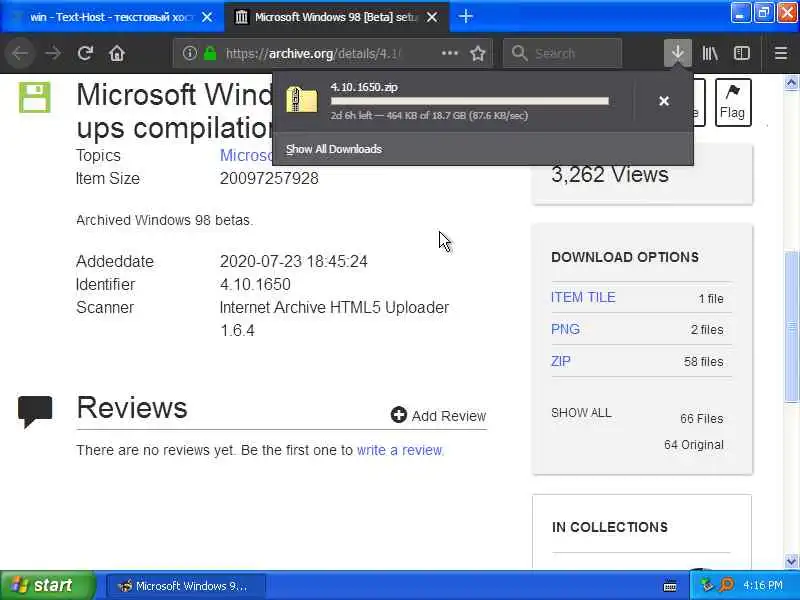Reload the current archive.org page
The image size is (800, 600).
pyautogui.click(x=85, y=53)
